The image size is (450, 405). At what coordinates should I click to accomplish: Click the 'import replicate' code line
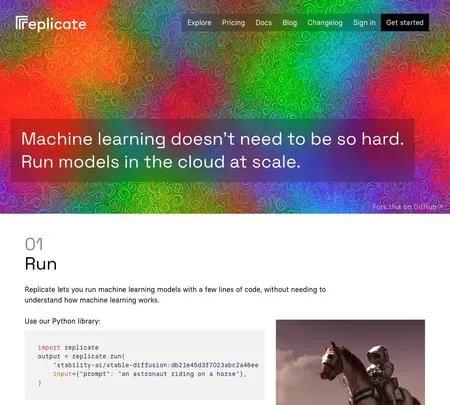68,347
